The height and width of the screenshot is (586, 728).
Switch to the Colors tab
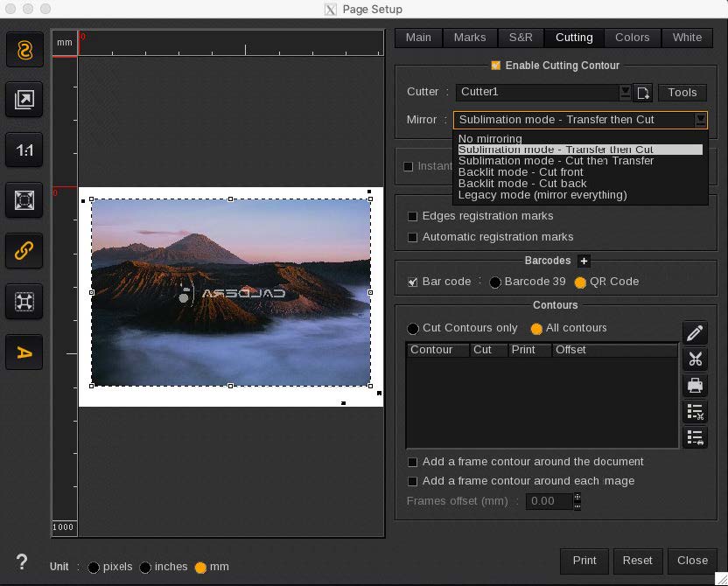tap(632, 38)
